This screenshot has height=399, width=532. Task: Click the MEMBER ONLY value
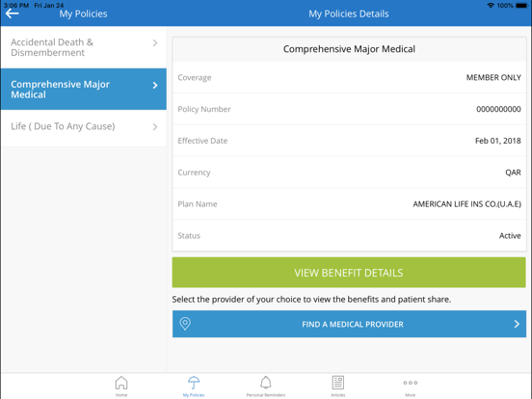[x=493, y=78]
